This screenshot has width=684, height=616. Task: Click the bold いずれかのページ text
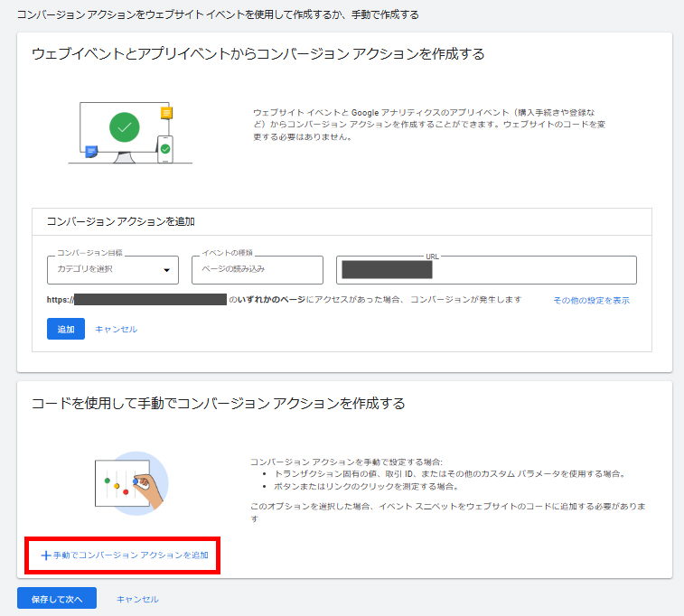(270, 299)
